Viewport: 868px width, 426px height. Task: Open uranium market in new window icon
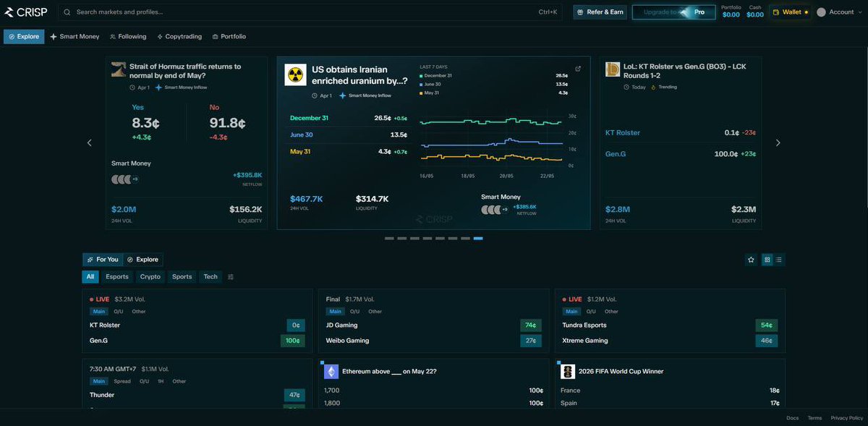pos(578,69)
